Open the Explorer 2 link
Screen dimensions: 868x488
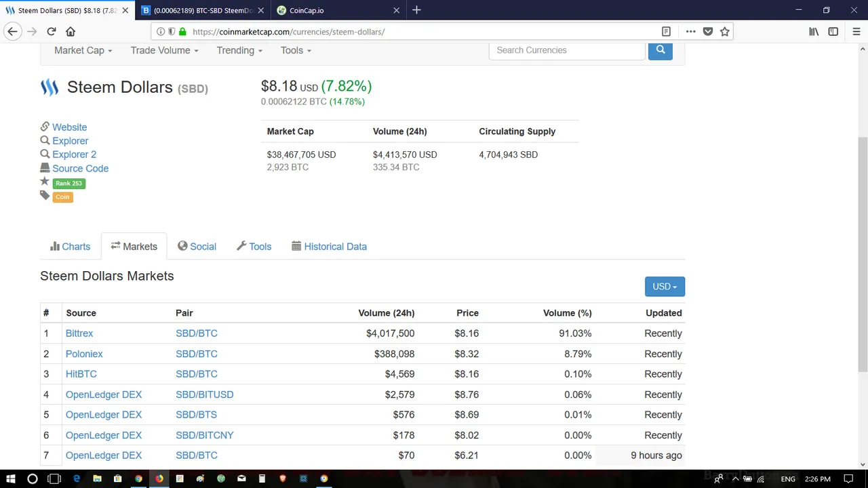(x=74, y=155)
